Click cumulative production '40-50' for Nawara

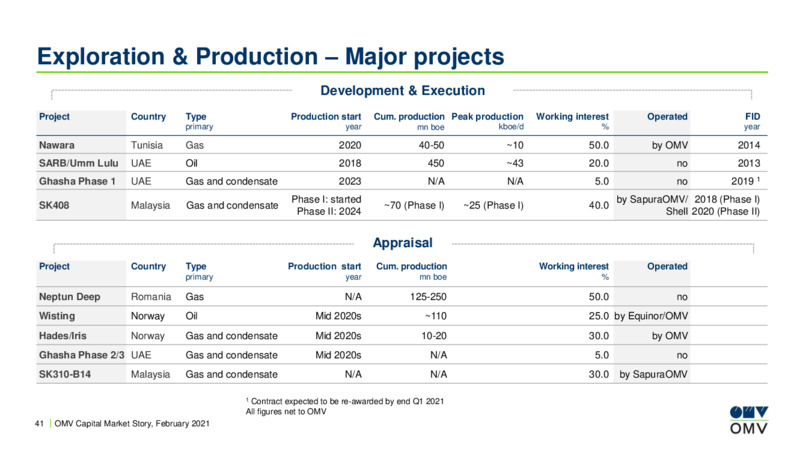pyautogui.click(x=431, y=145)
